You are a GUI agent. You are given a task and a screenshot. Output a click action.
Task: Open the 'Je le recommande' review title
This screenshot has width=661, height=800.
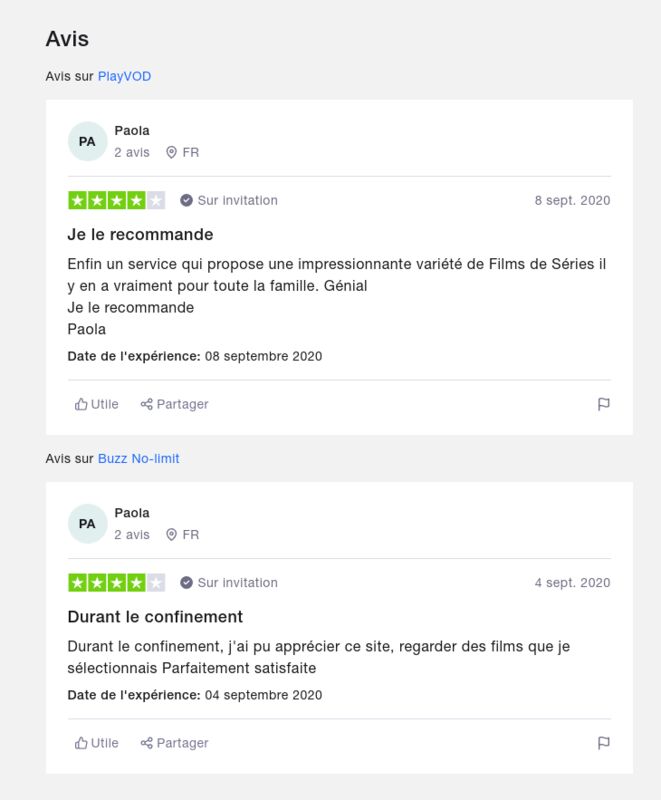pos(140,234)
